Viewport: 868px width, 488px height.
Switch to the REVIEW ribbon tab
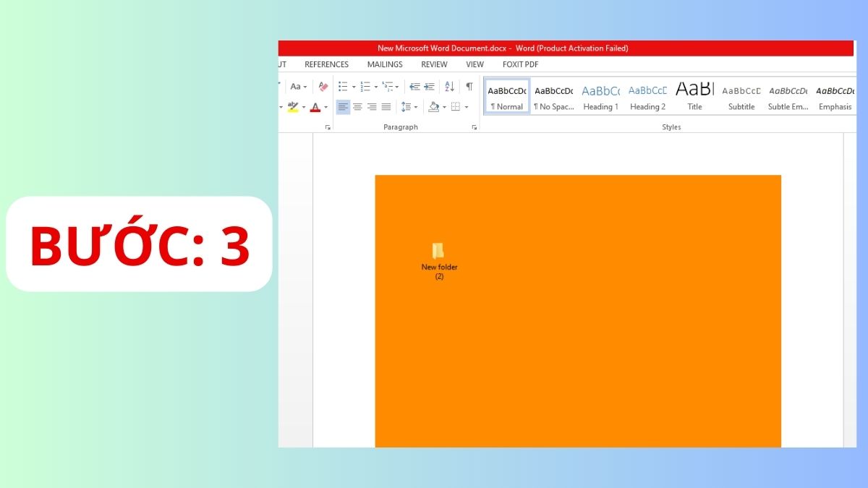[x=434, y=64]
